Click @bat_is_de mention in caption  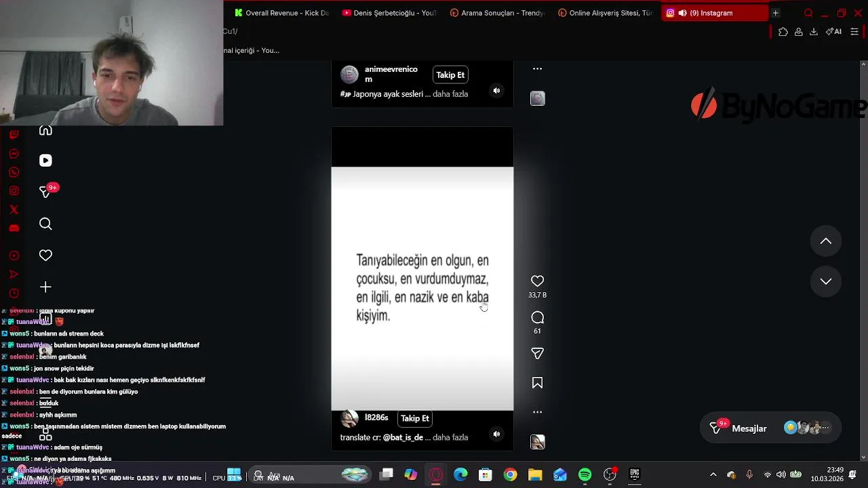pos(403,438)
